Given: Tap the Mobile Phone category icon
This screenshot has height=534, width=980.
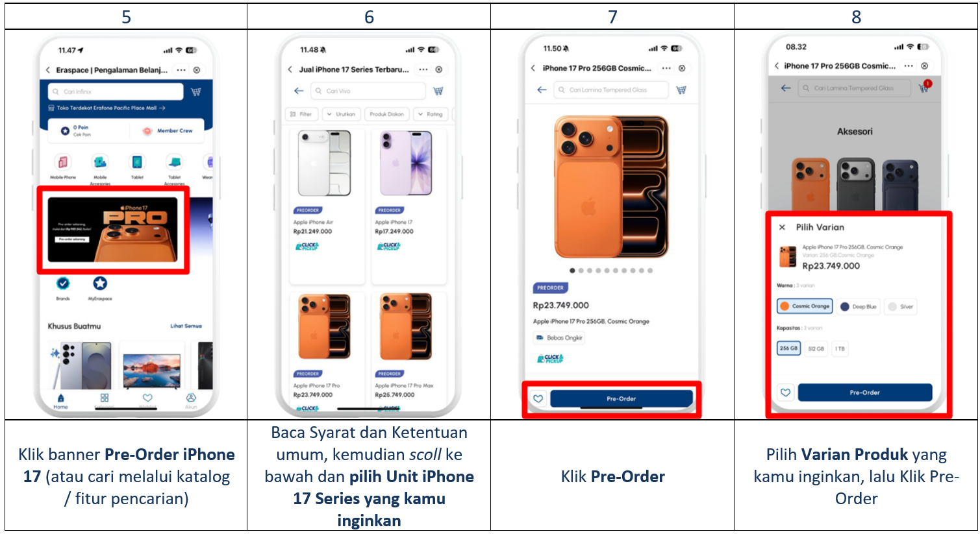Looking at the screenshot, I should point(62,162).
